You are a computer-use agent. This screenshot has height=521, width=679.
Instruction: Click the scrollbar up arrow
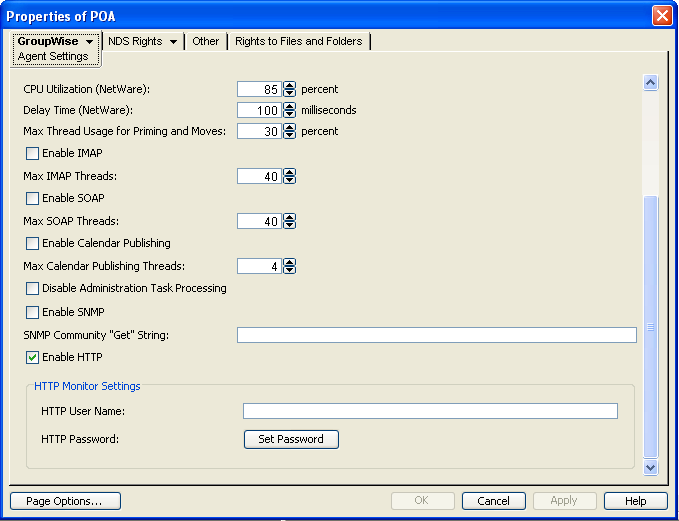(651, 82)
